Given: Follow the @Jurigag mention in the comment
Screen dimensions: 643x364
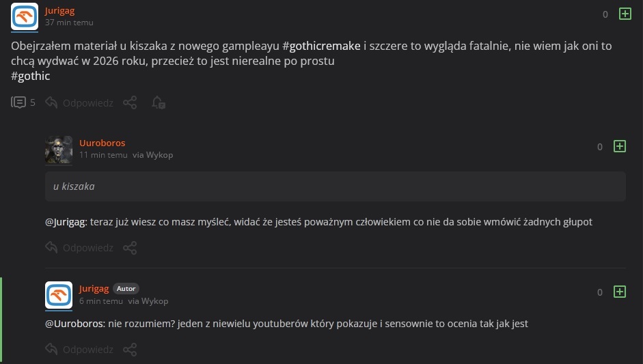Looking at the screenshot, I should coord(66,222).
